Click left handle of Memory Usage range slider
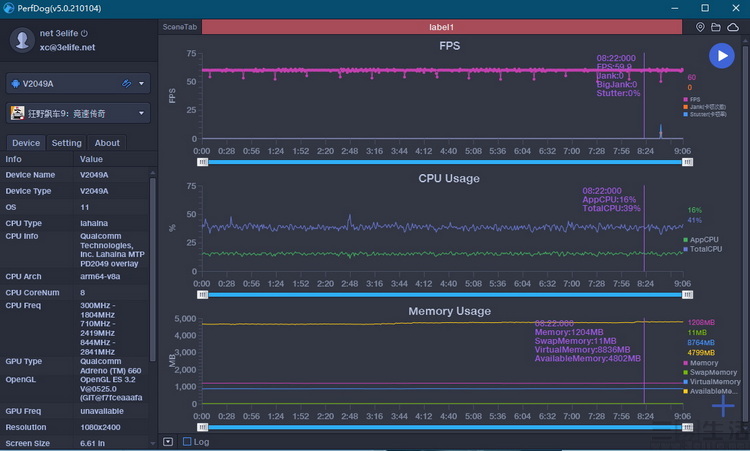The height and width of the screenshot is (451, 750). pyautogui.click(x=202, y=427)
